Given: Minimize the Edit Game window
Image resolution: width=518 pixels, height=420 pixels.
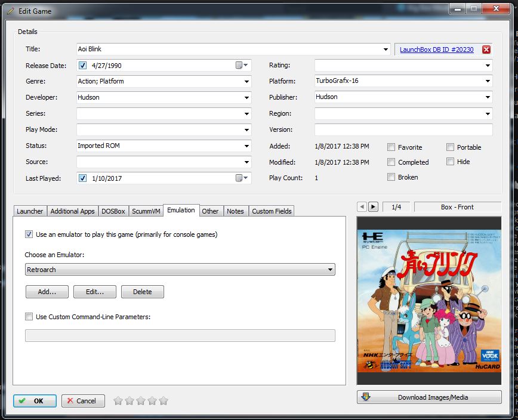Looking at the screenshot, I should [x=458, y=9].
